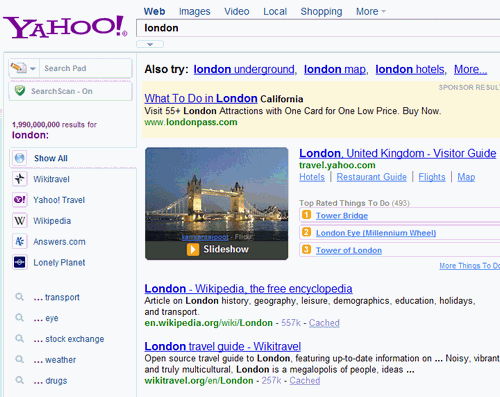500x397 pixels.
Task: Open More Things To Do link
Action: [470, 266]
